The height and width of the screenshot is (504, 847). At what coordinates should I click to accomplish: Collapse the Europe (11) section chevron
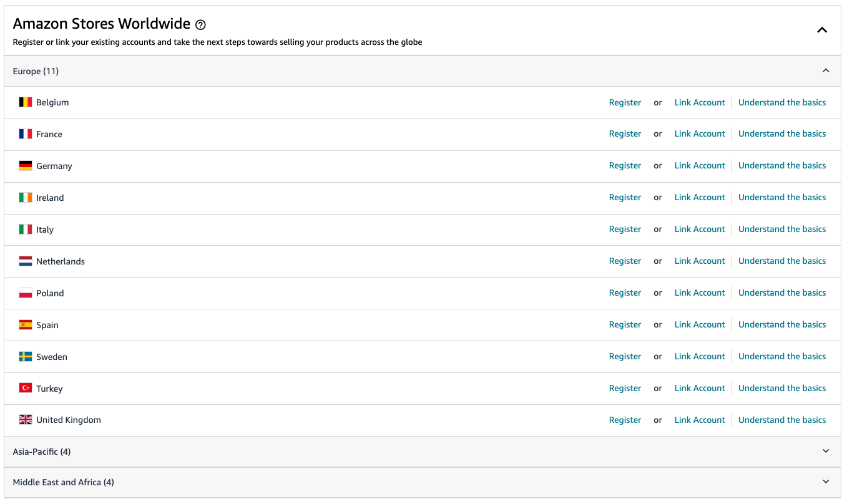coord(826,70)
